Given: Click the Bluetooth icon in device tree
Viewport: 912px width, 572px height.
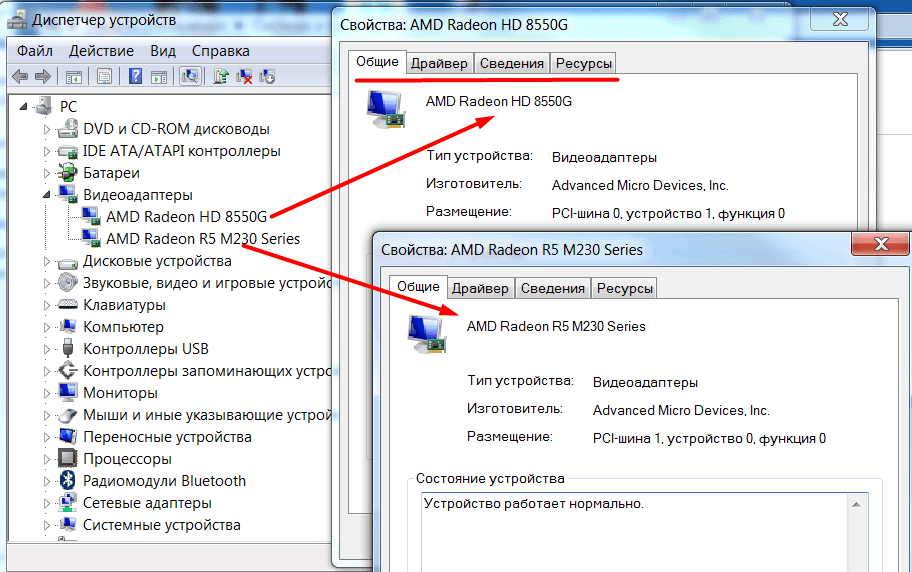Looking at the screenshot, I should 67,481.
